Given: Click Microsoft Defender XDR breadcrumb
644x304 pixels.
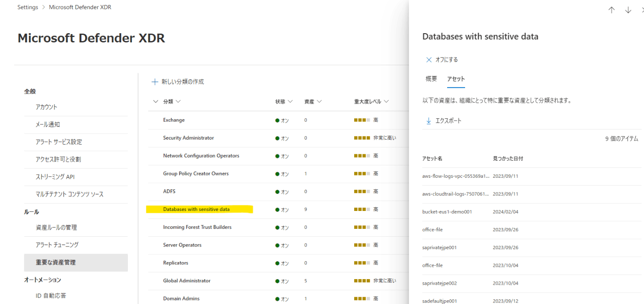Looking at the screenshot, I should (x=80, y=7).
